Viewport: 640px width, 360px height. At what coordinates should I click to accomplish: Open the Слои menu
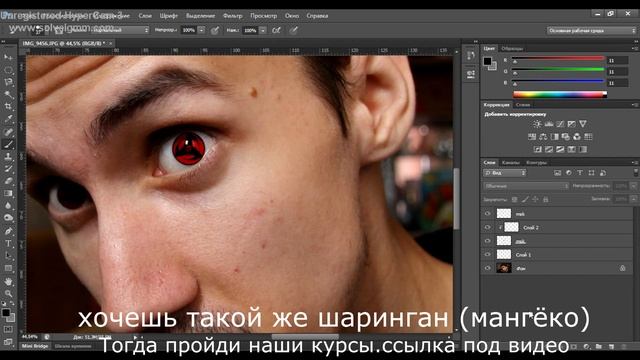145,16
